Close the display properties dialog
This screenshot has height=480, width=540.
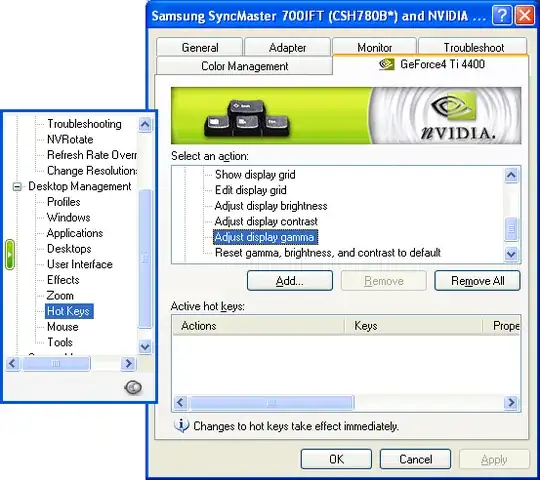525,15
